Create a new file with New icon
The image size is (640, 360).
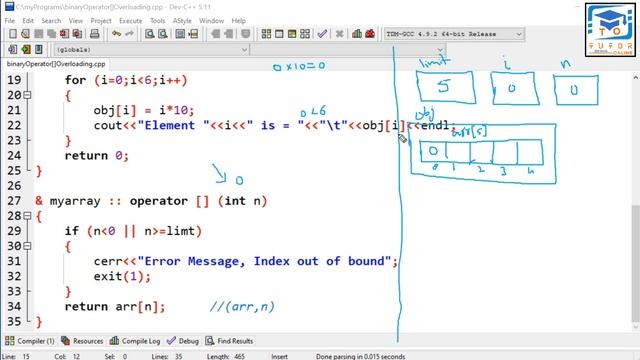click(x=13, y=34)
